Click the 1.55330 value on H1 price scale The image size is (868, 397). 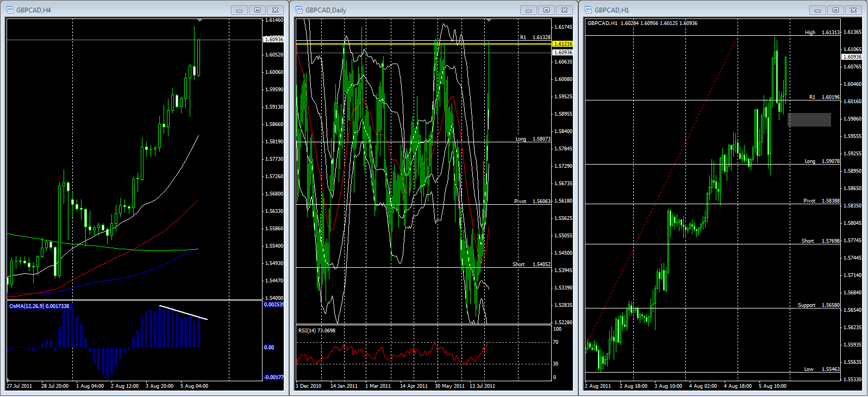tap(852, 380)
